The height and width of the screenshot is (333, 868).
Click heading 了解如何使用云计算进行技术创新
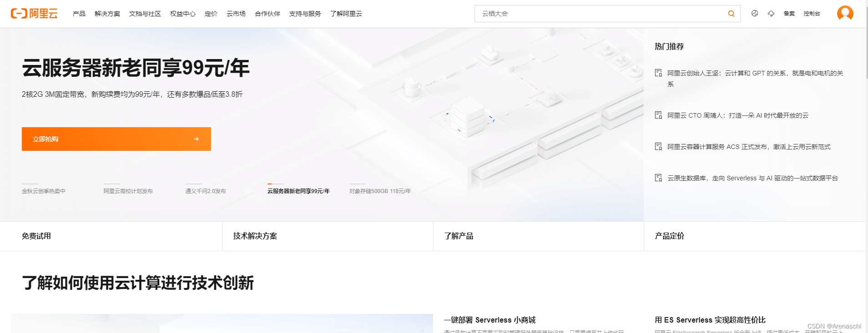click(138, 283)
